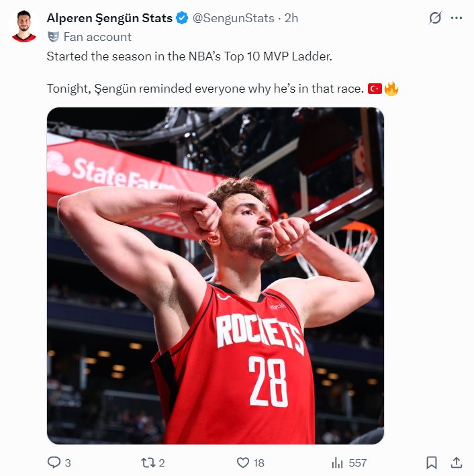Click the blue verified checkmark badge
The height and width of the screenshot is (476, 474).
point(181,18)
